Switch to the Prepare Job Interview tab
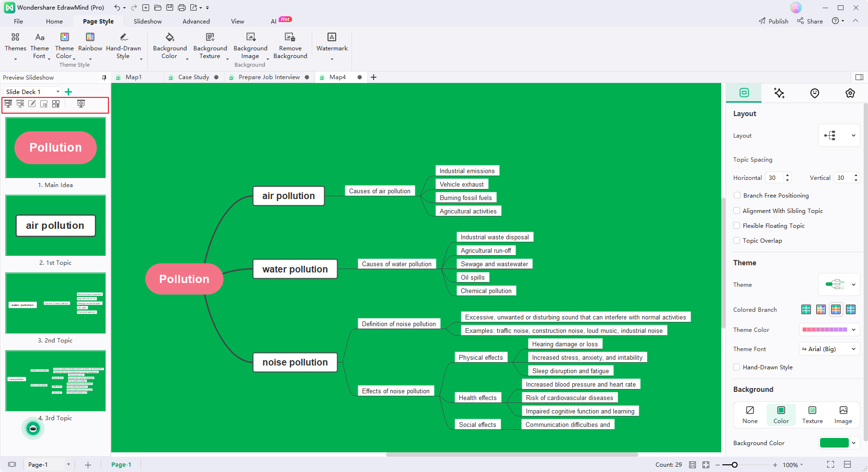Screen dimensions: 868x472 269,77
